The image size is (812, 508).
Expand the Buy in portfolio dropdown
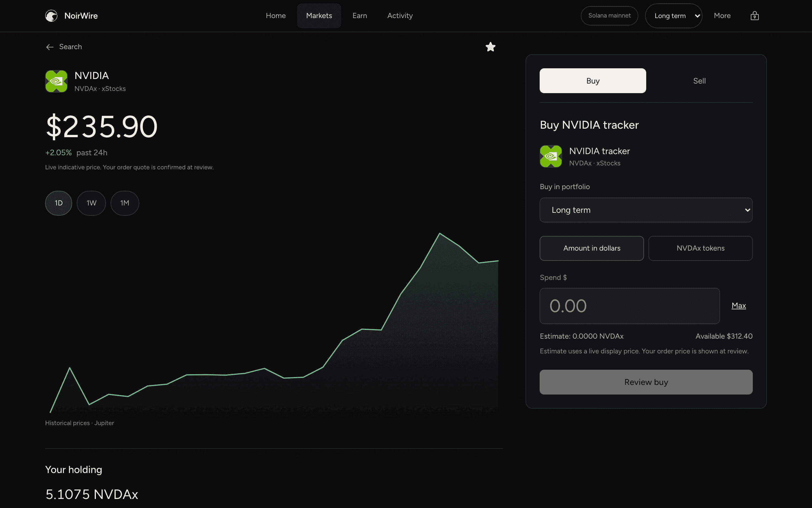(x=646, y=210)
